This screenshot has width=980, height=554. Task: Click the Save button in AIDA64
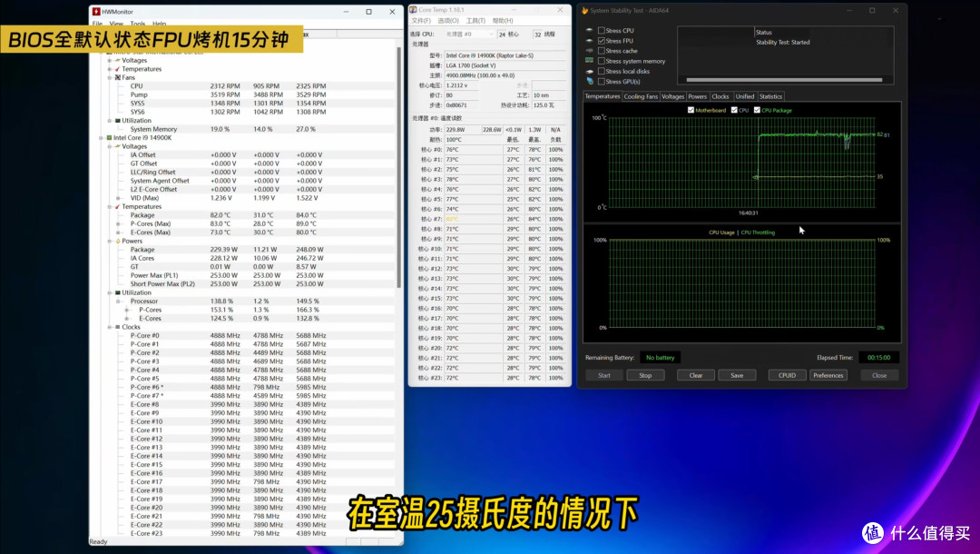(737, 375)
